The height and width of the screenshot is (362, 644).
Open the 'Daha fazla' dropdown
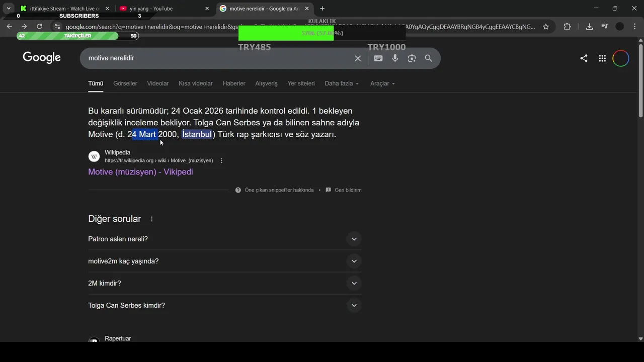pyautogui.click(x=342, y=83)
